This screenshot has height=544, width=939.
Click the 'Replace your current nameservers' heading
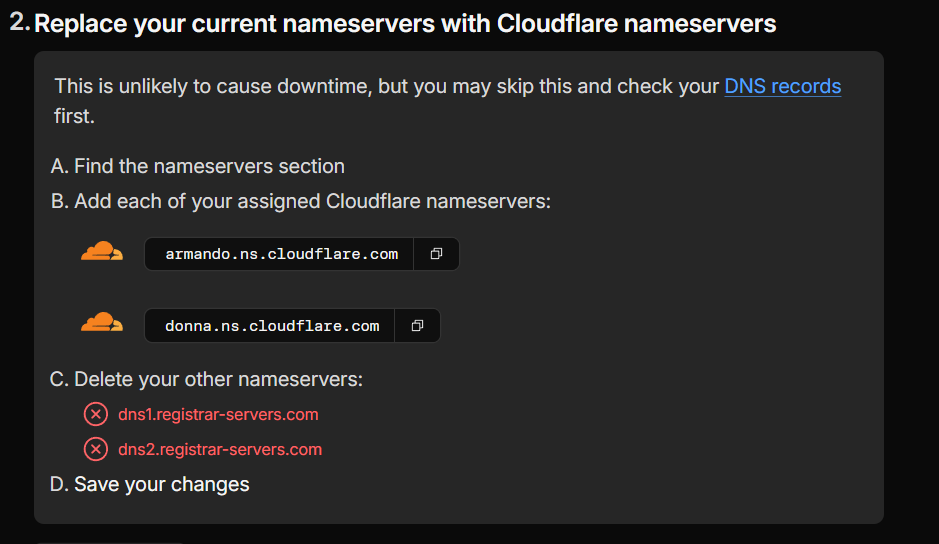click(405, 24)
